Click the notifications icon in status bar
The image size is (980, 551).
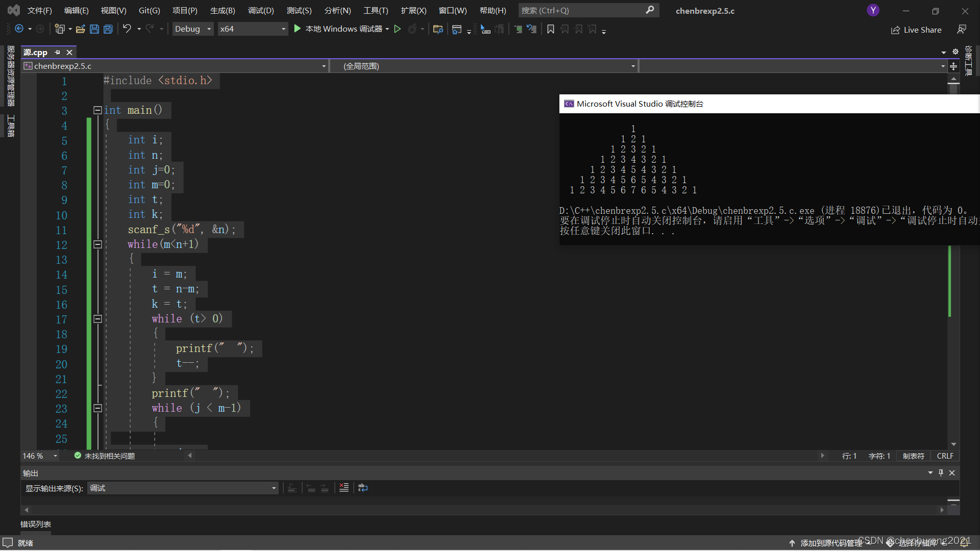coord(965,543)
